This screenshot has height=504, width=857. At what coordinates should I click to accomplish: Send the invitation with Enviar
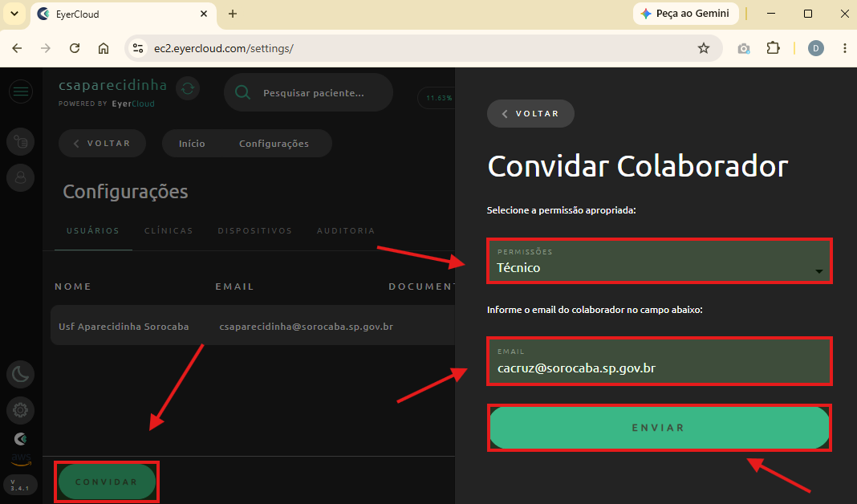(x=659, y=428)
